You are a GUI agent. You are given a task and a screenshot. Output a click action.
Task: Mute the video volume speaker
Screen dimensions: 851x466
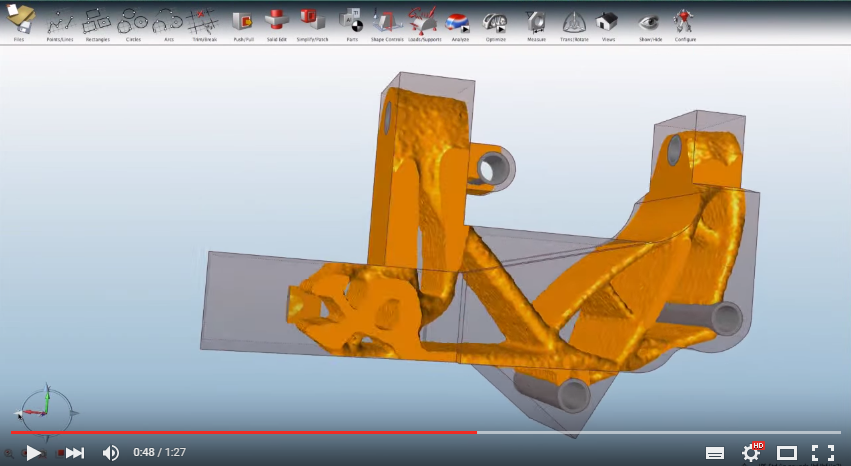point(111,453)
